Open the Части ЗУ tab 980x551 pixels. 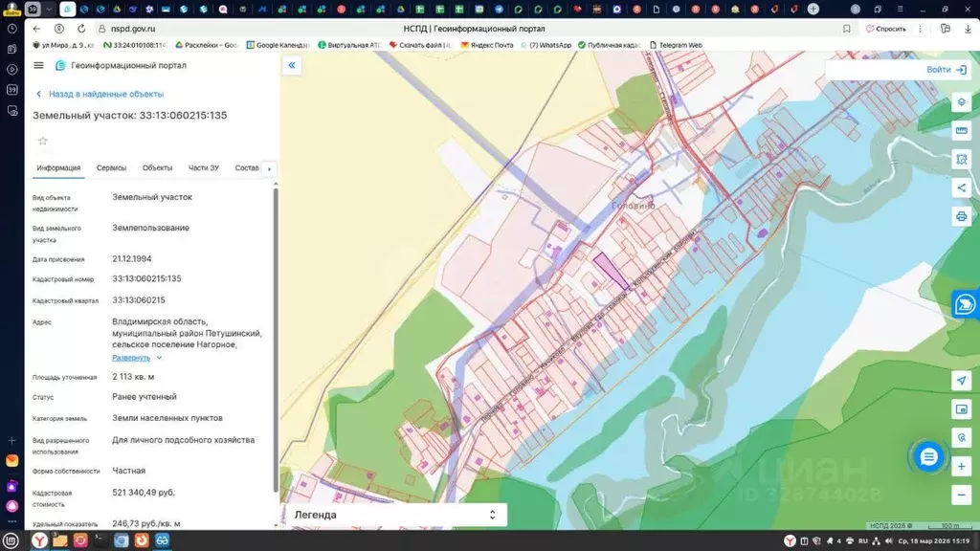pyautogui.click(x=203, y=168)
